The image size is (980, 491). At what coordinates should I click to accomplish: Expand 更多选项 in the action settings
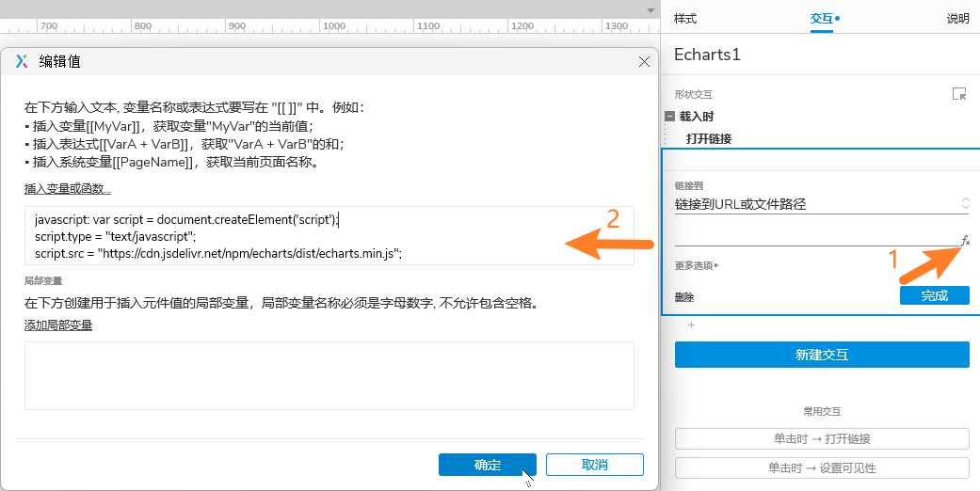coord(697,265)
